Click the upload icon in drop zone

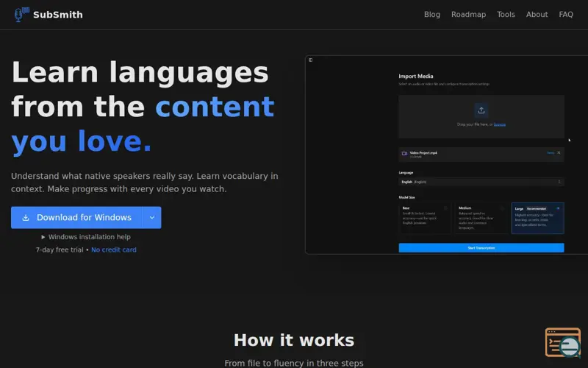pyautogui.click(x=481, y=110)
